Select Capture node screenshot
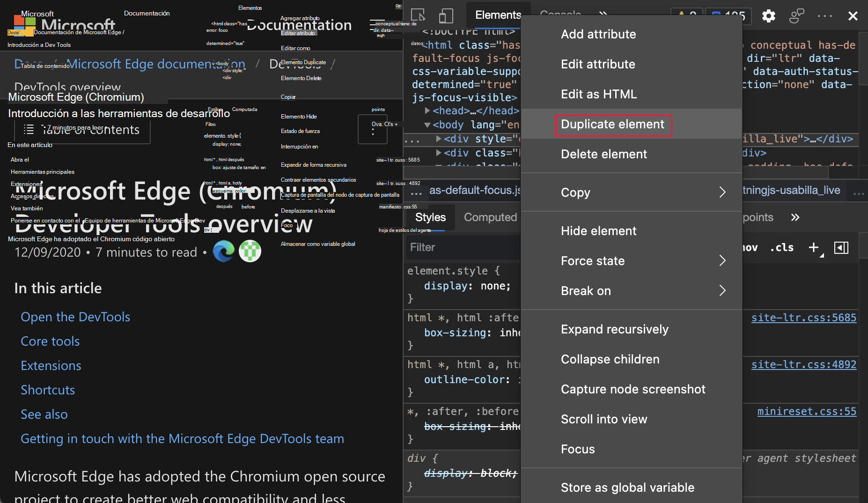 [631, 389]
